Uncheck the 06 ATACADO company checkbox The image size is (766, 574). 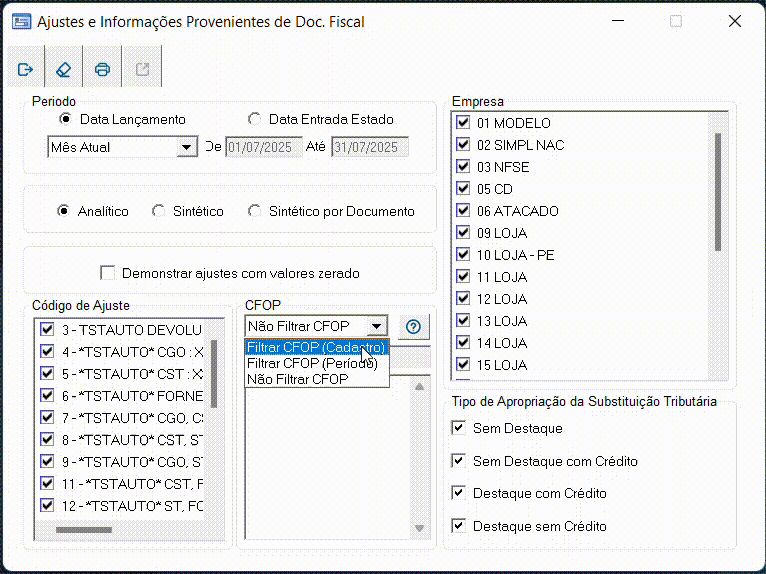(x=462, y=211)
